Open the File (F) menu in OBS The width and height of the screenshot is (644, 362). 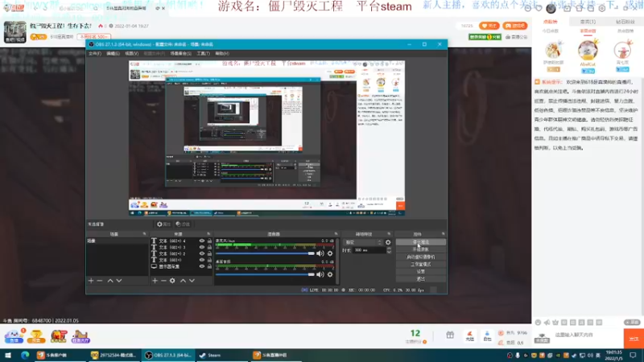pyautogui.click(x=95, y=53)
